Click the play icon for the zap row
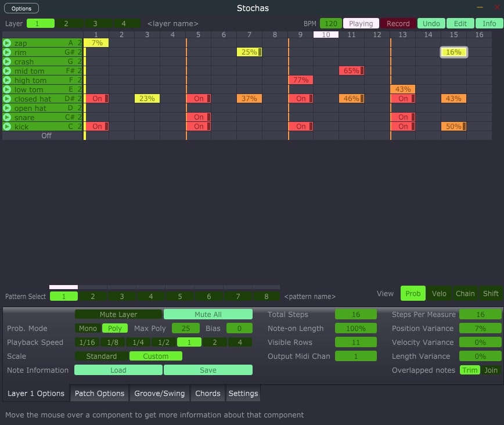Viewport: 504px width, 425px height. coord(6,42)
